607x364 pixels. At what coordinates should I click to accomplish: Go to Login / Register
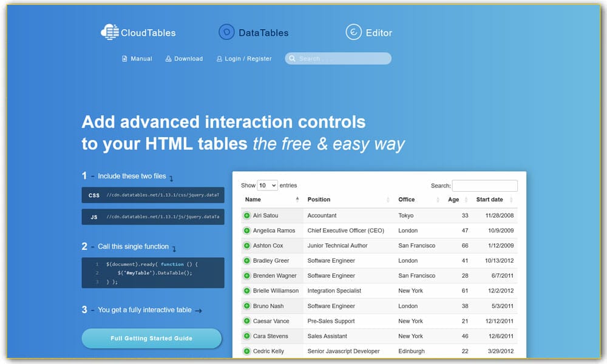[x=244, y=59]
